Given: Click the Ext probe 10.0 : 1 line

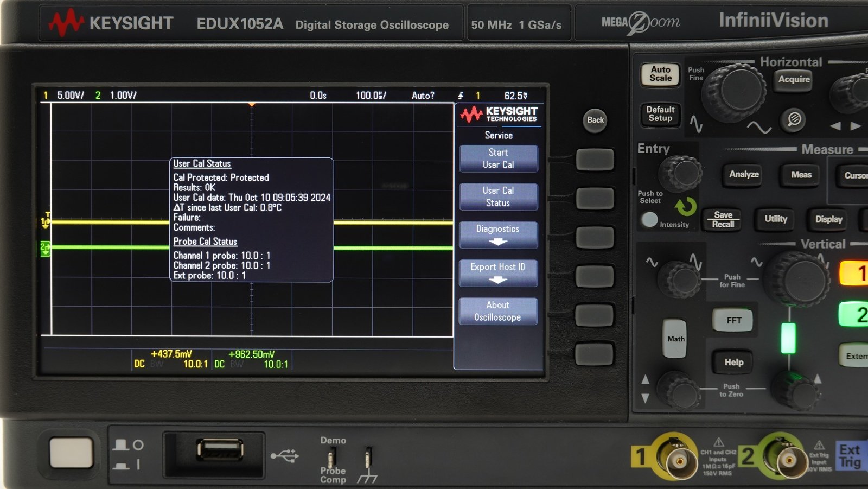Looking at the screenshot, I should pyautogui.click(x=209, y=276).
